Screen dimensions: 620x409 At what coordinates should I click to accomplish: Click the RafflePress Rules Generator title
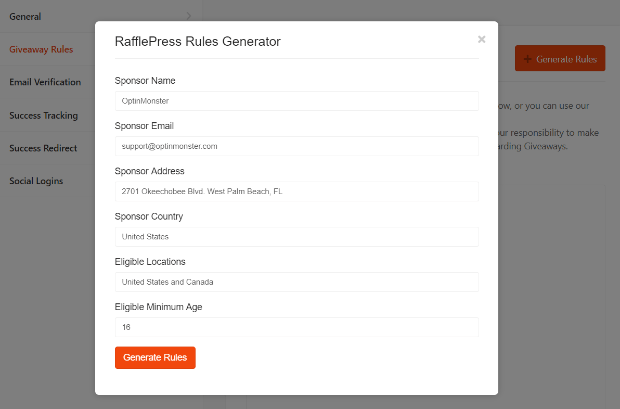(198, 42)
